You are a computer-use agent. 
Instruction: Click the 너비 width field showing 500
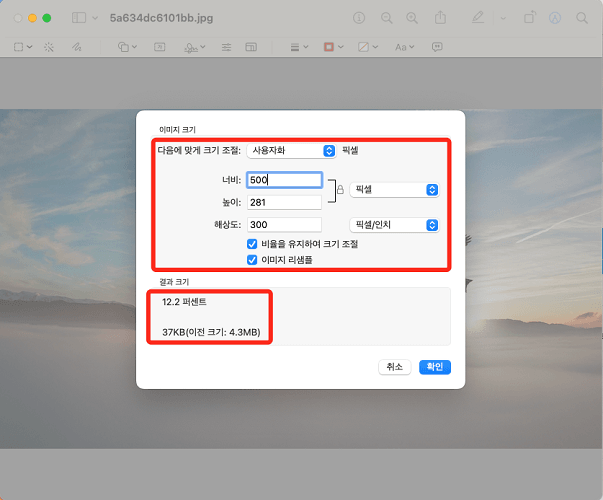[x=284, y=180]
